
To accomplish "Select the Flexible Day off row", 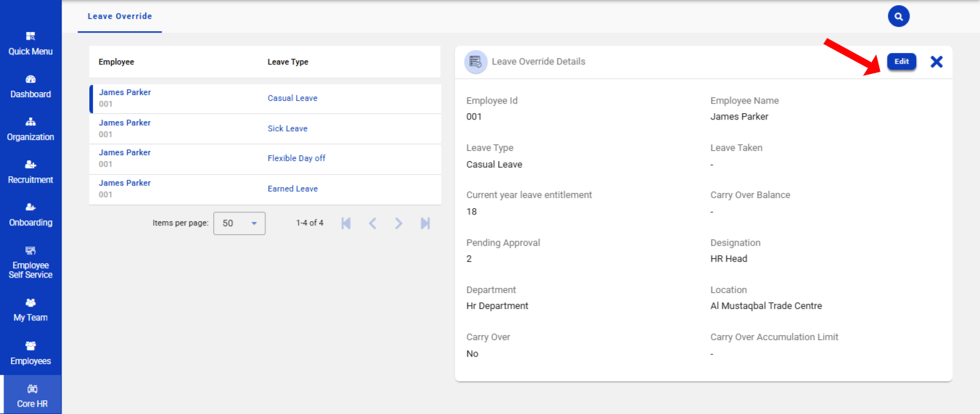I will 296,158.
